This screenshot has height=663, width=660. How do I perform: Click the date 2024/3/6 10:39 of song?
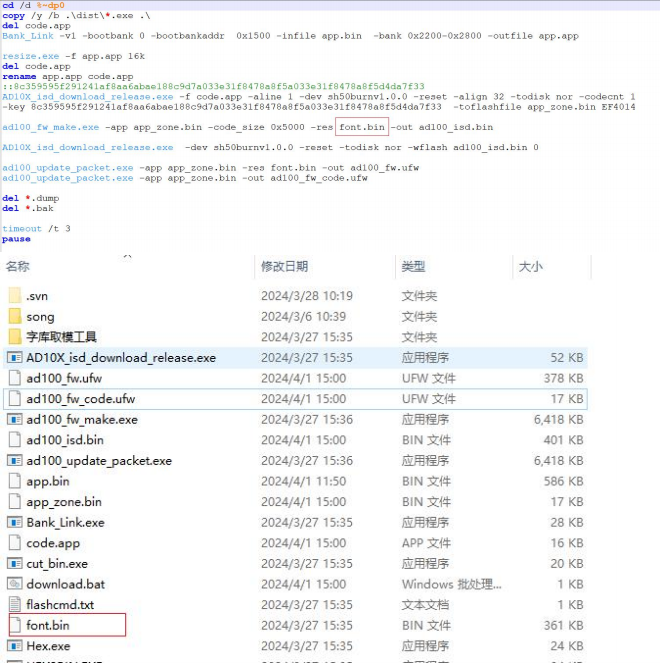point(304,316)
